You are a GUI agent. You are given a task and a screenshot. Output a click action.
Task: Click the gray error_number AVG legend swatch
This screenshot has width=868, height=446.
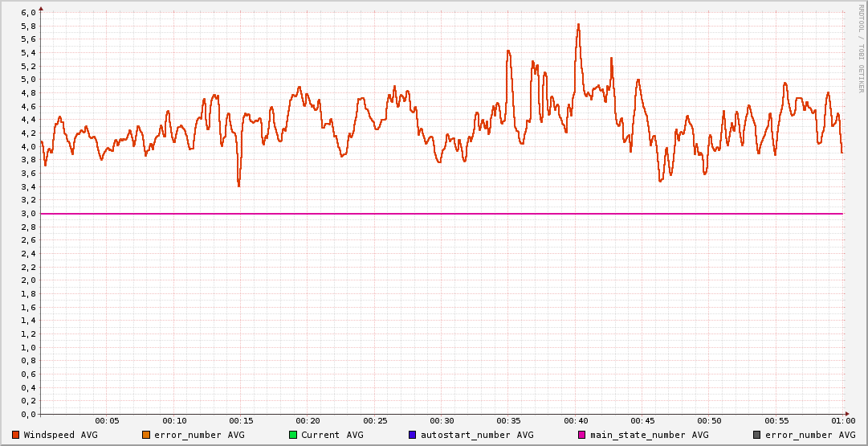pyautogui.click(x=757, y=435)
